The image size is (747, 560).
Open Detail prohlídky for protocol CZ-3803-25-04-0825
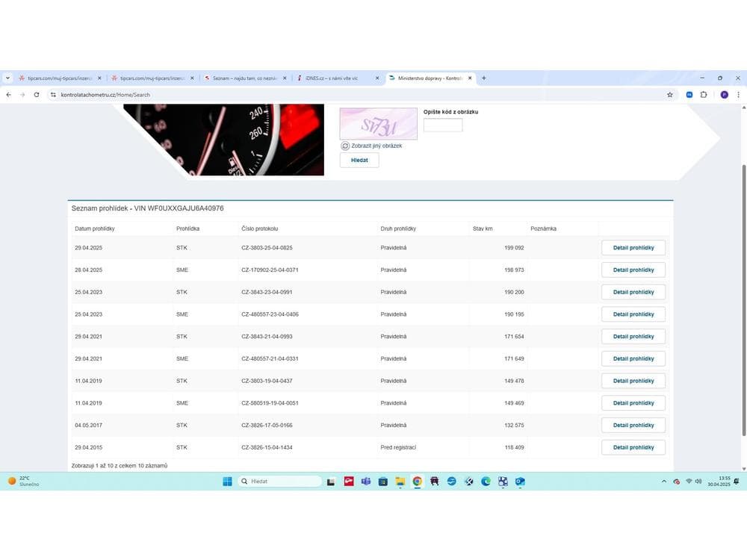coord(633,248)
